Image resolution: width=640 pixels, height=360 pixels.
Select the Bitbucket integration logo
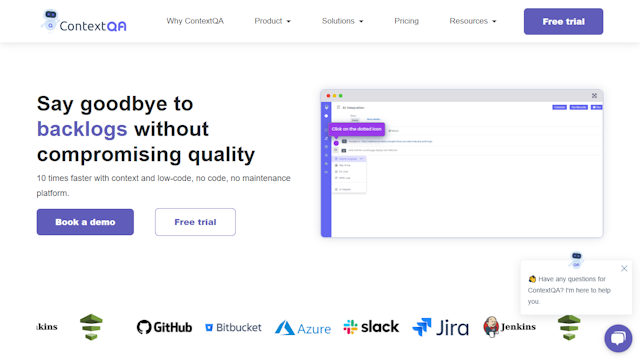click(x=233, y=327)
